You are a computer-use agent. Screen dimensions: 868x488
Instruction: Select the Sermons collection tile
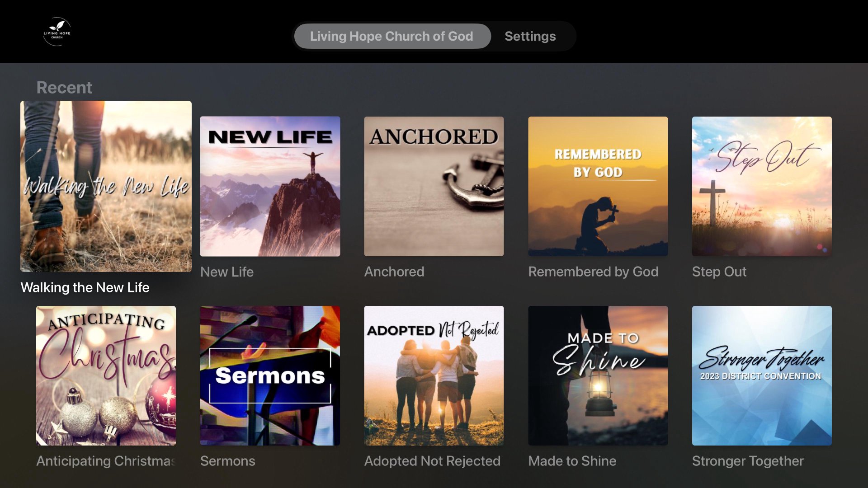(270, 375)
